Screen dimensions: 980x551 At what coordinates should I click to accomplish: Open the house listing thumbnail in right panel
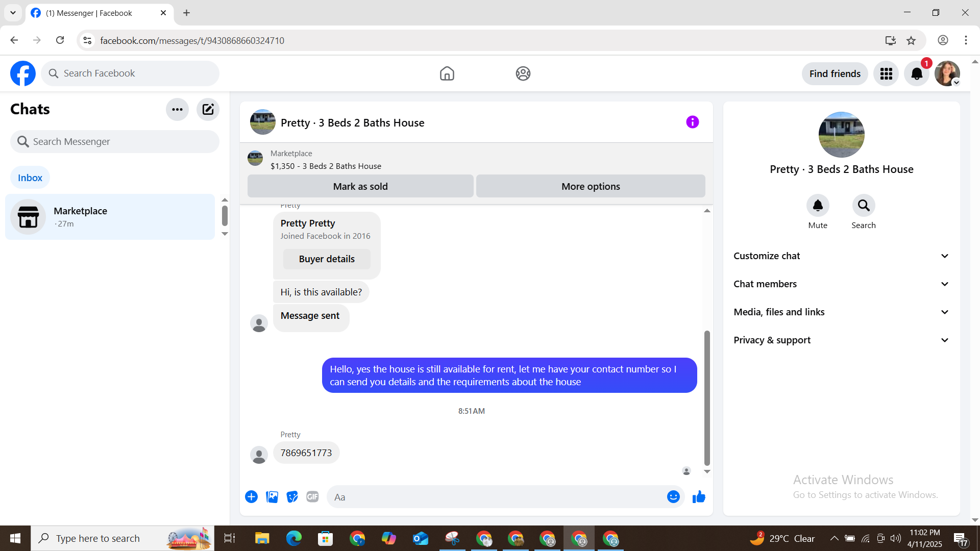coord(841,135)
